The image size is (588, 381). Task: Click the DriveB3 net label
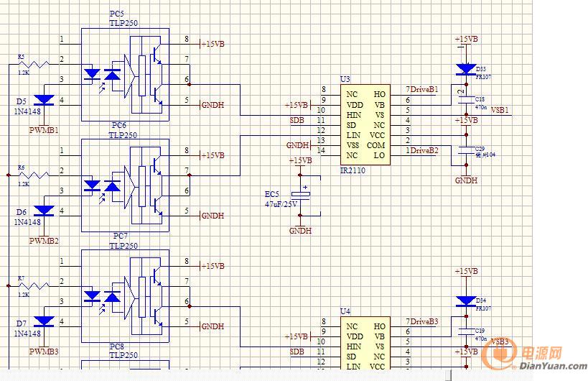pyautogui.click(x=424, y=321)
